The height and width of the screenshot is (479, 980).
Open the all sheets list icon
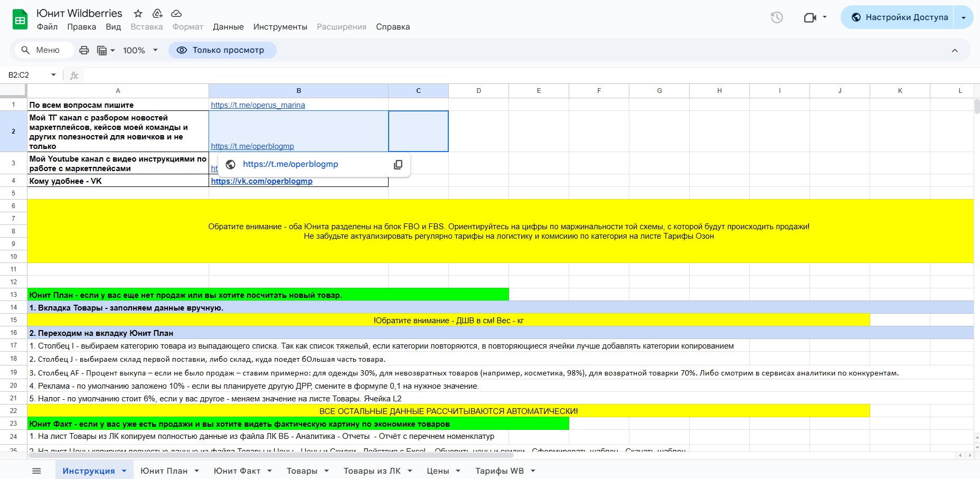click(x=36, y=471)
